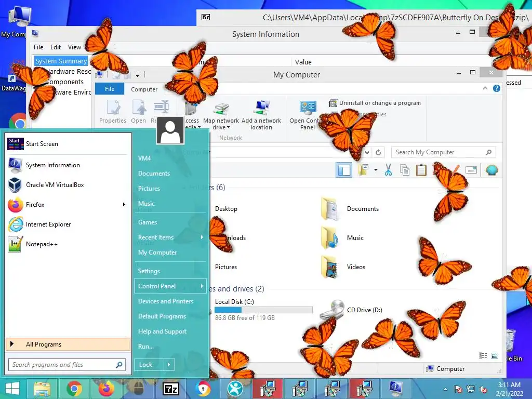532x399 pixels.
Task: Refresh the My Computer address bar
Action: 378,152
